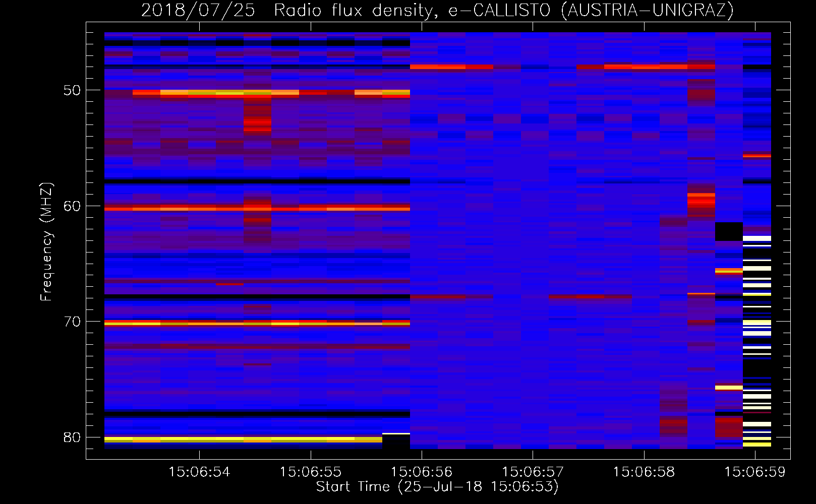Click the 50 MHz frequency tick label
This screenshot has width=816, height=504.
[72, 90]
